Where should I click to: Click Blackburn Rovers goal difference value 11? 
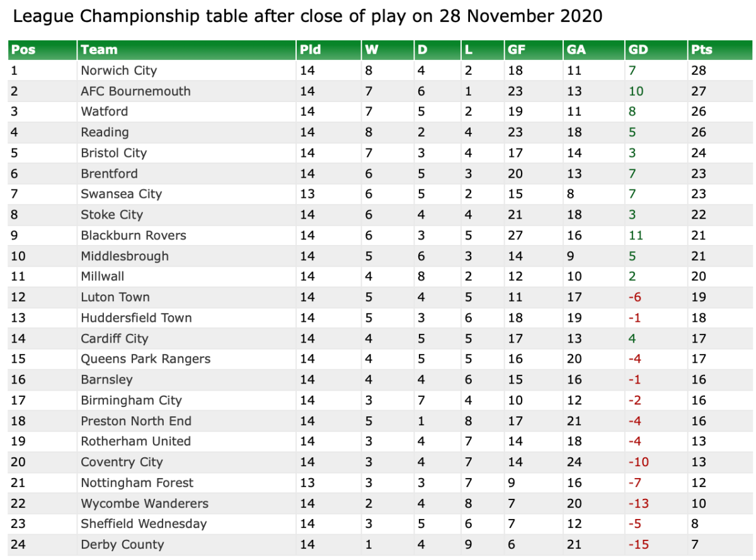click(636, 236)
